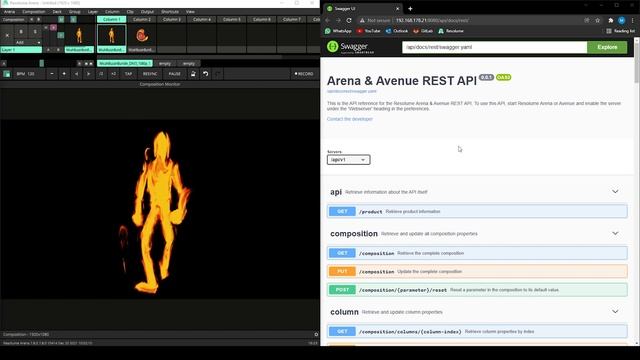Open the Layer 1 Add blend mode dropdown
Image resolution: width=640 pixels, height=360 pixels.
point(28,42)
